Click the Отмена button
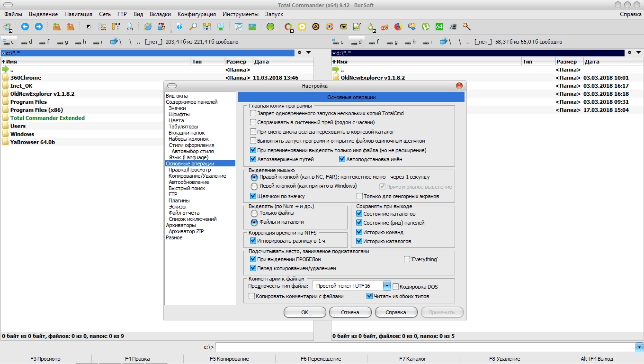Image resolution: width=644 pixels, height=364 pixels. [350, 312]
